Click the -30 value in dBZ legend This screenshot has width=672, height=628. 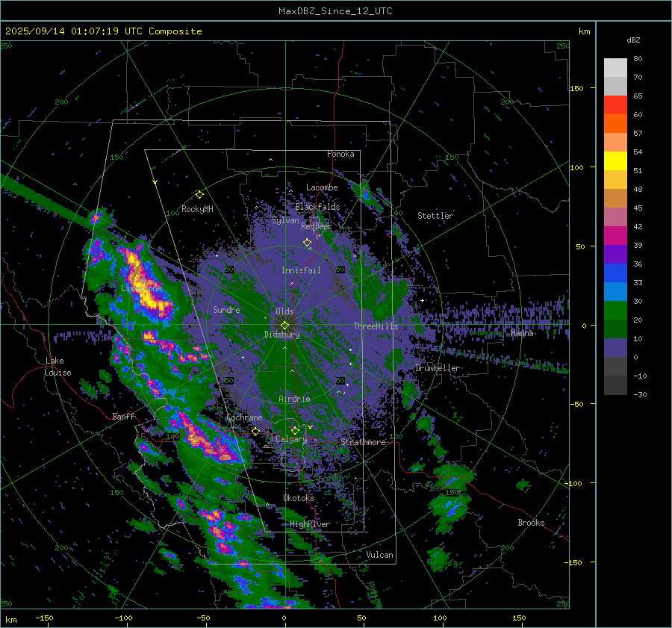(640, 394)
